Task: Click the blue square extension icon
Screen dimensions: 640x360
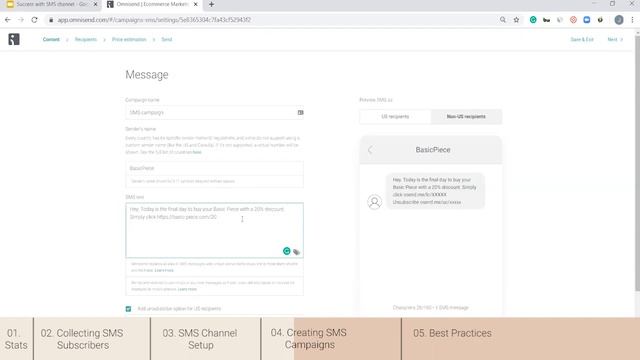Action: pos(587,20)
